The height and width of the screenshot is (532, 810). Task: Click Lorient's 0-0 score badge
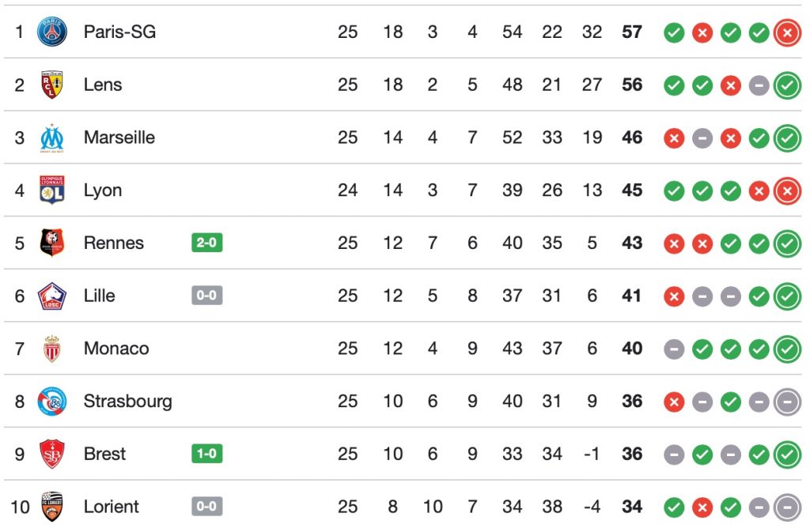206,507
